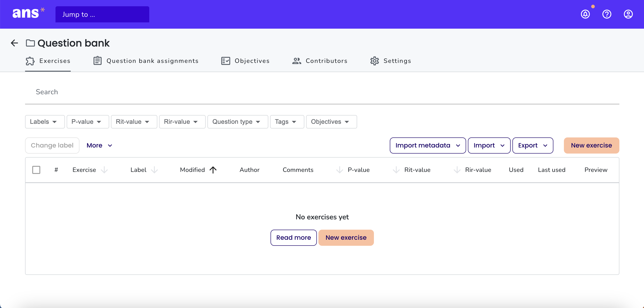Click the ans logo
Image resolution: width=644 pixels, height=308 pixels.
pos(28,13)
